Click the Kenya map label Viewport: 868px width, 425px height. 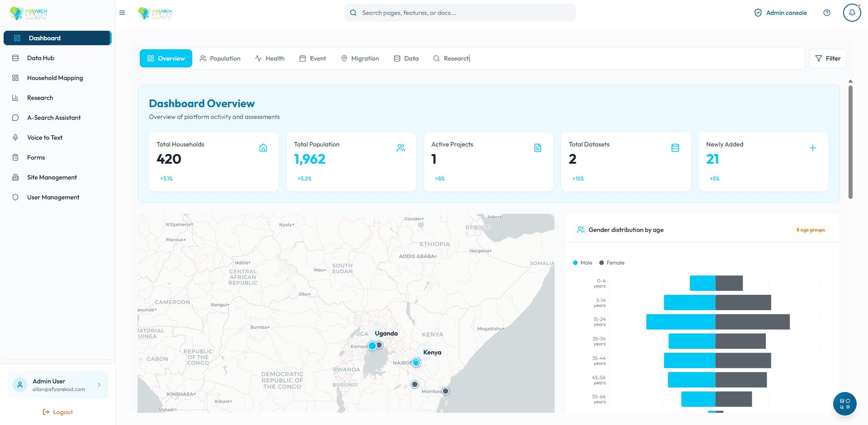tap(432, 352)
